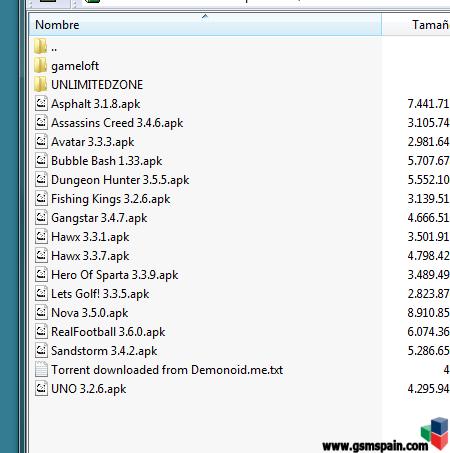Image resolution: width=450 pixels, height=453 pixels.
Task: Click the UNO 3.2.6.apk file icon
Action: pyautogui.click(x=41, y=388)
